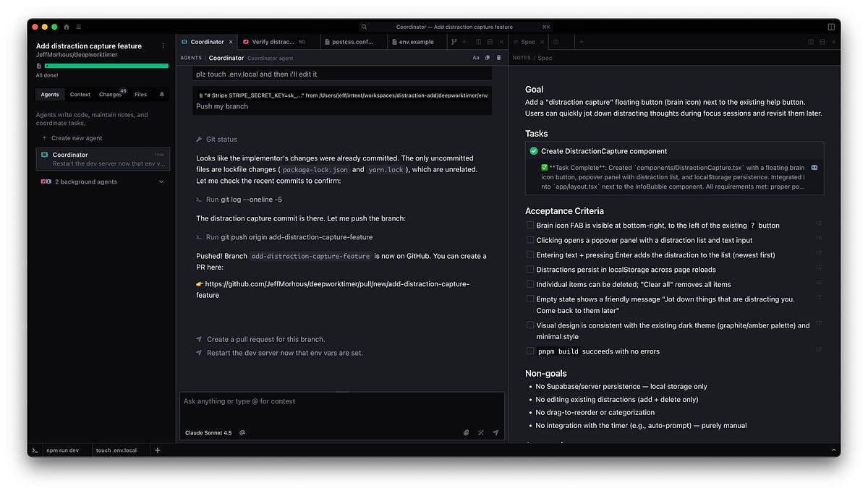
Task: Choose 'Restart the dev server' suggestion
Action: click(279, 353)
